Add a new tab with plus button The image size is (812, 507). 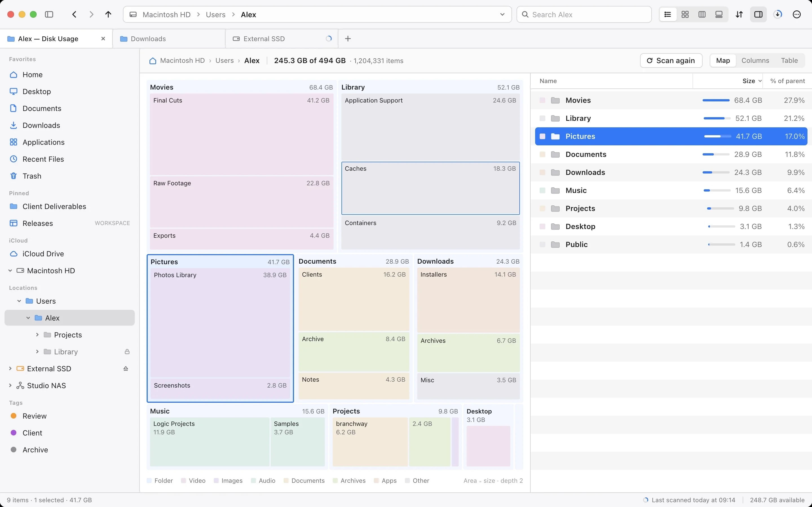click(x=348, y=39)
